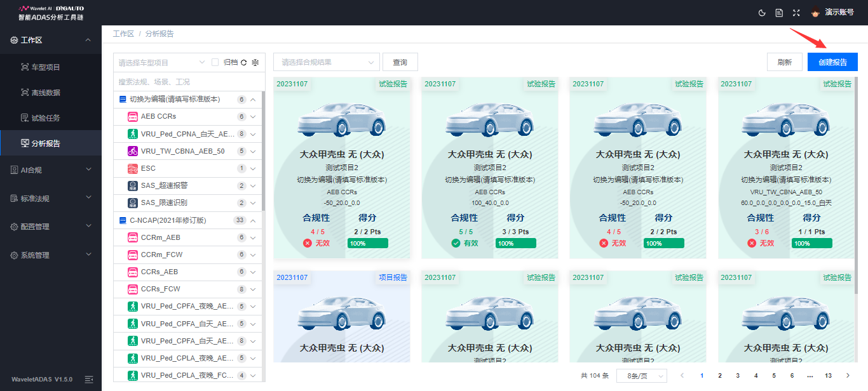Image resolution: width=868 pixels, height=391 pixels.
Task: Click the car icon of CCRs_FCW
Action: [x=133, y=289]
